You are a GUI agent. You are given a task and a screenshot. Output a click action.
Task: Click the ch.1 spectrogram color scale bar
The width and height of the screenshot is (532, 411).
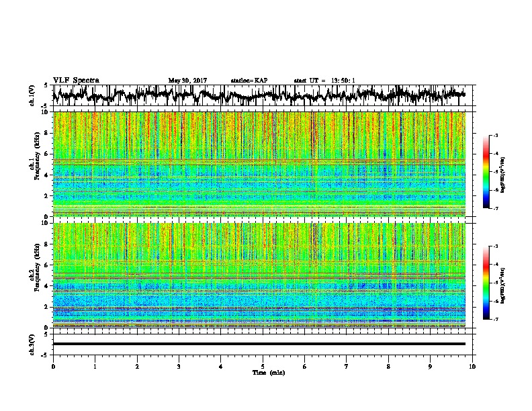coord(486,172)
